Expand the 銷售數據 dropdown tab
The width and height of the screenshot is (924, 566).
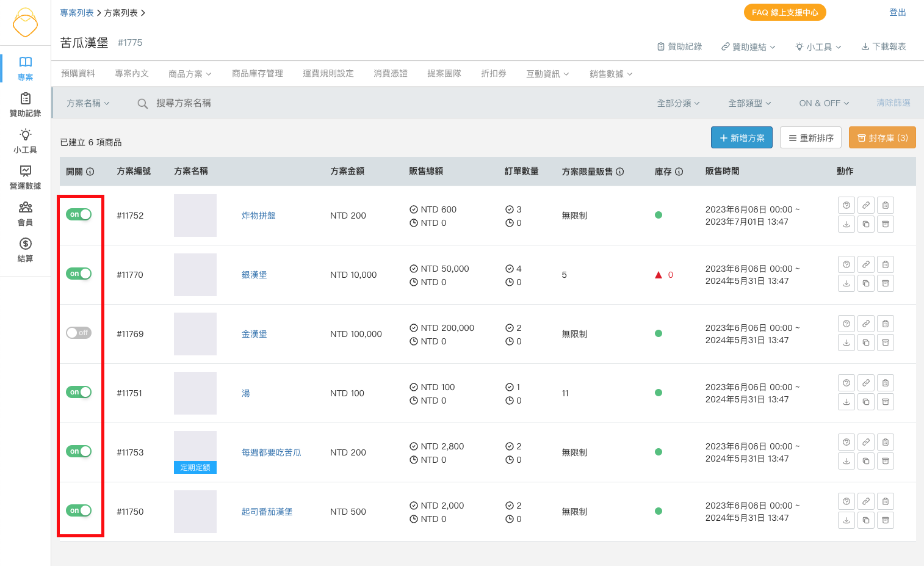611,74
